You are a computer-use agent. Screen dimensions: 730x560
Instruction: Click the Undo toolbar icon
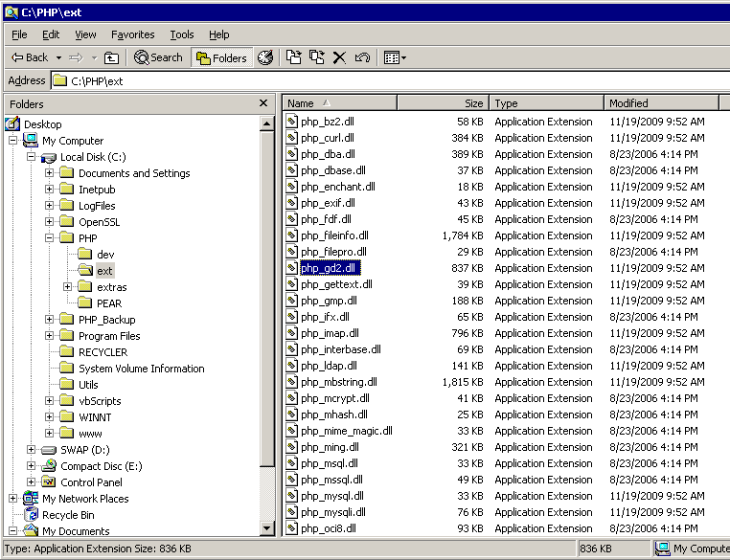click(x=362, y=58)
